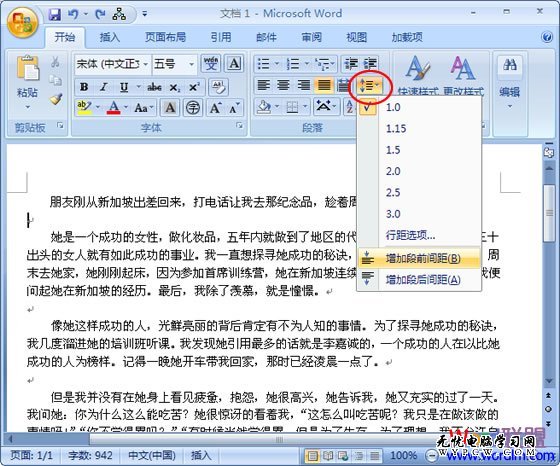Open the Editing binoculars group
Screen dimensions: 560x466
click(x=510, y=83)
